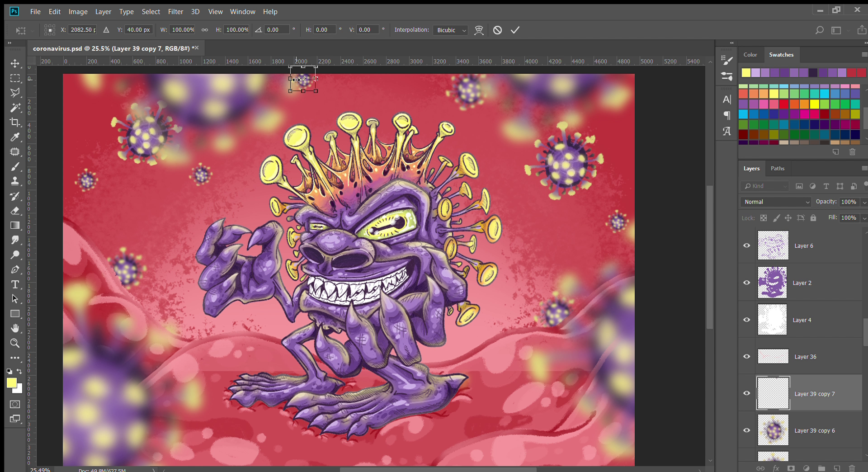Expand the layer Opacity dropdown arrow
The height and width of the screenshot is (472, 868).
(864, 202)
